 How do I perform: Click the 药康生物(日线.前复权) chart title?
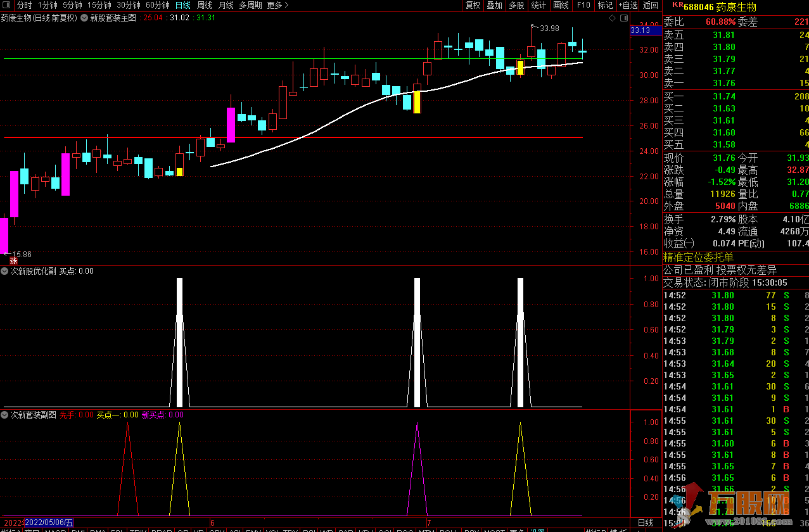pyautogui.click(x=39, y=18)
